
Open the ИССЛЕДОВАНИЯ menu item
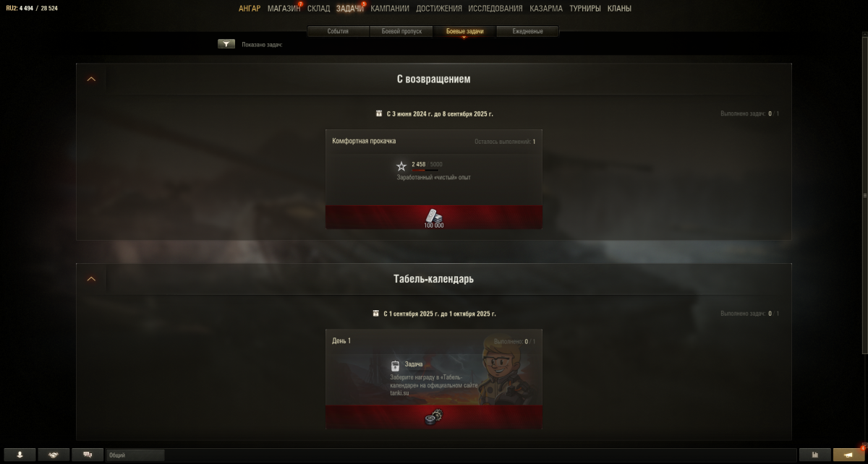(x=495, y=9)
